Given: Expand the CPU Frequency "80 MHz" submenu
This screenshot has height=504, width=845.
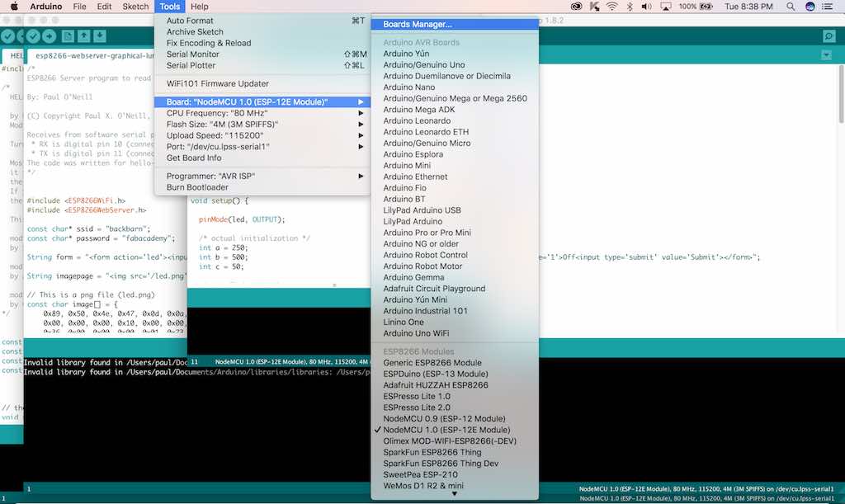Looking at the screenshot, I should pyautogui.click(x=262, y=113).
